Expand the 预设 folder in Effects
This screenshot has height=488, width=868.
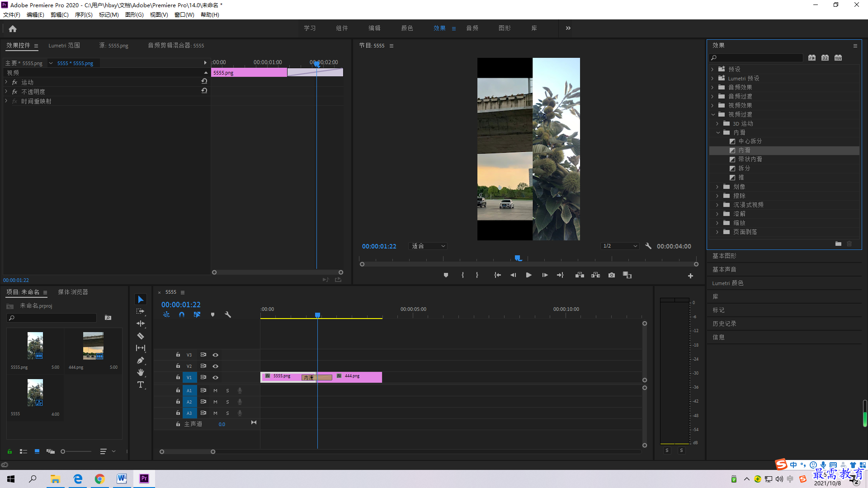pyautogui.click(x=712, y=69)
